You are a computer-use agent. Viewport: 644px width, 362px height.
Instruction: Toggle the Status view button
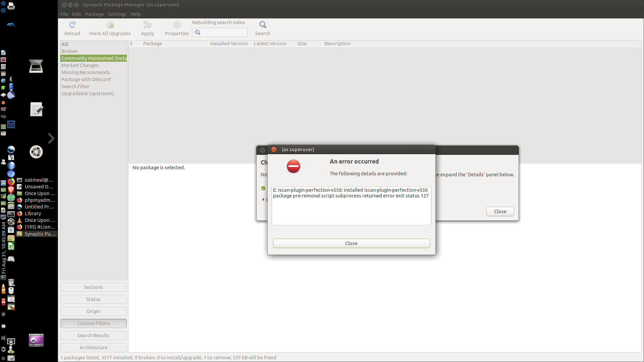94,299
